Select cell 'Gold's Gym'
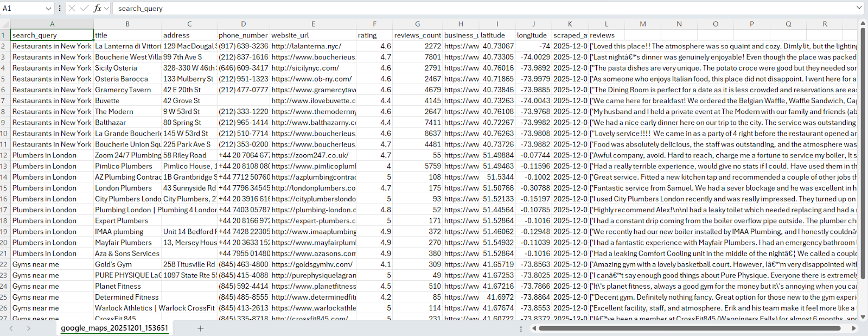Image resolution: width=868 pixels, height=336 pixels. click(x=127, y=264)
